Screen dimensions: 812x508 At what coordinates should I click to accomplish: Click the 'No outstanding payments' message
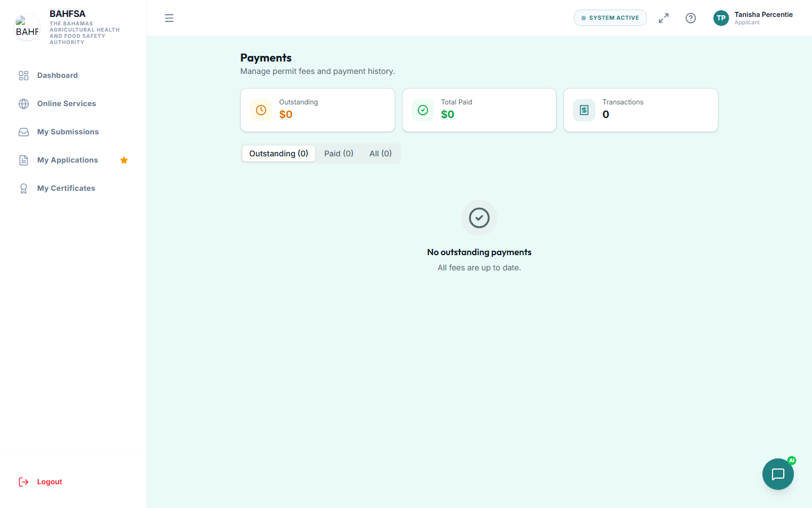click(479, 252)
